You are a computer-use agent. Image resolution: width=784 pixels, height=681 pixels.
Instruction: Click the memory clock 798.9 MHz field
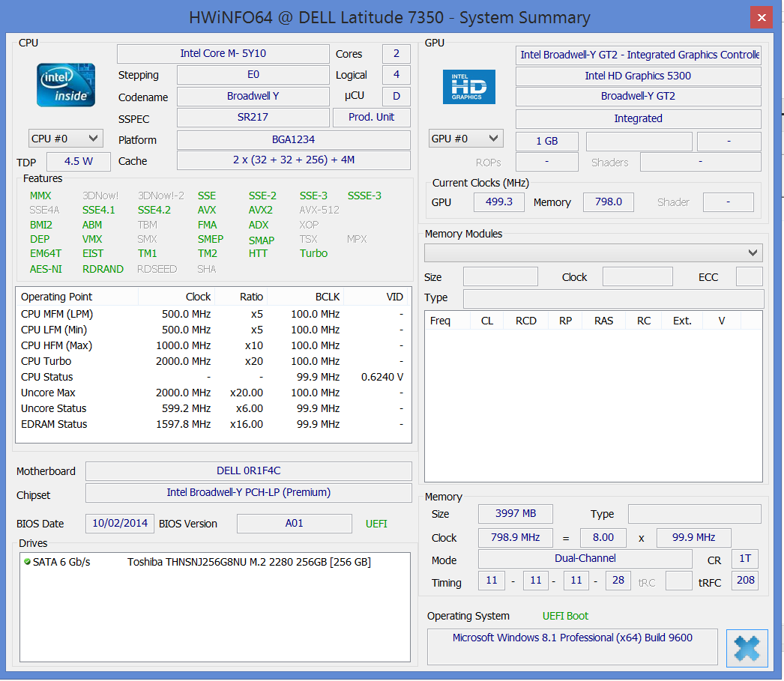tap(516, 538)
